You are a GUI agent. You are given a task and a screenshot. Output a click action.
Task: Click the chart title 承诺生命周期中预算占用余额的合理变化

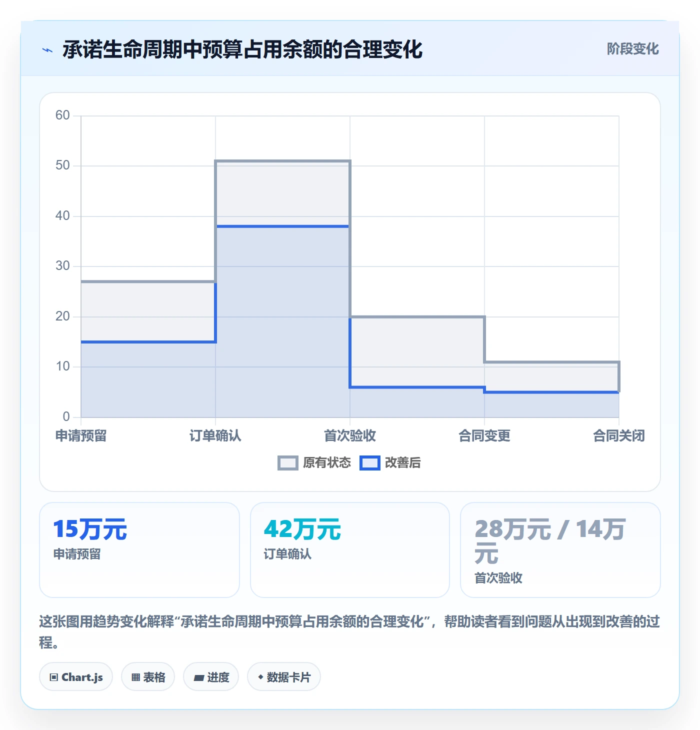point(242,49)
